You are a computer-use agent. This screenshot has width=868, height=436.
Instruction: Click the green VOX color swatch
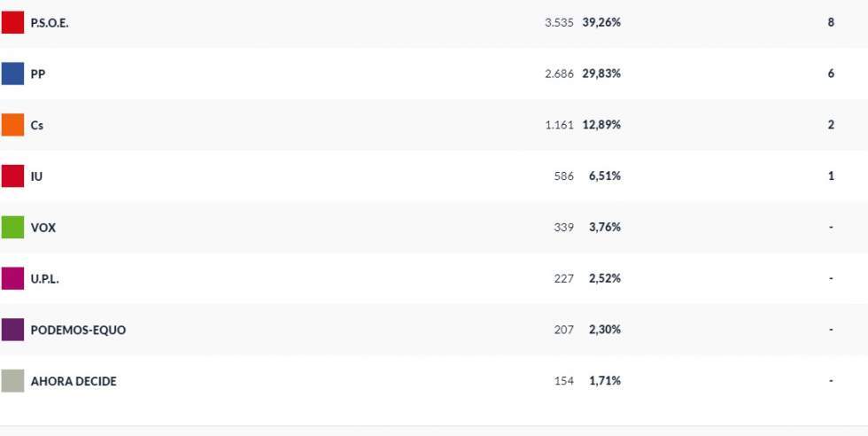tap(12, 228)
